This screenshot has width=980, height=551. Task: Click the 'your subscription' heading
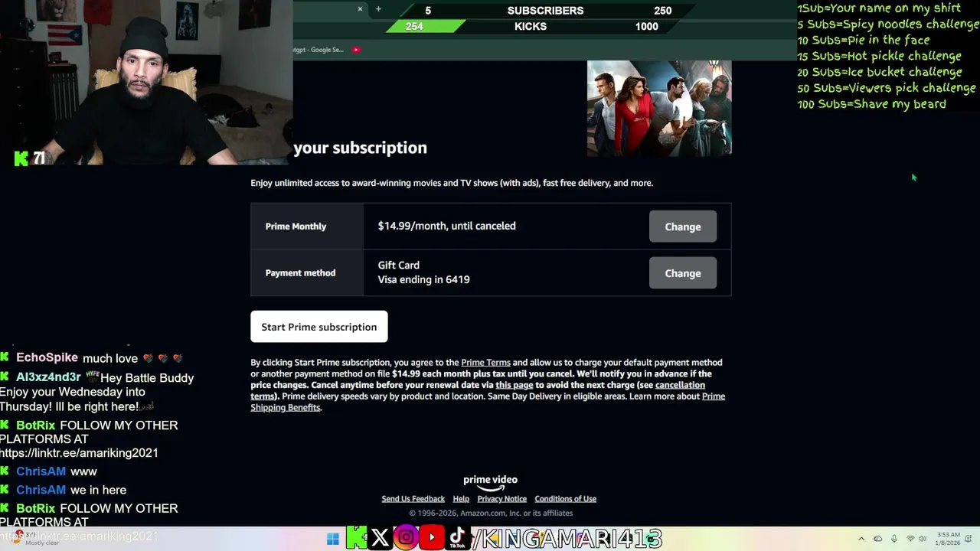click(360, 148)
